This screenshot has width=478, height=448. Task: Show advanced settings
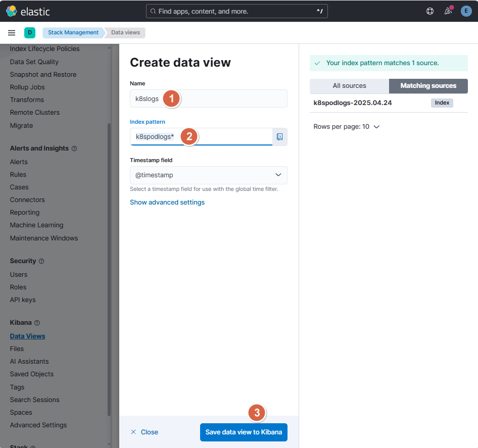[x=167, y=203]
